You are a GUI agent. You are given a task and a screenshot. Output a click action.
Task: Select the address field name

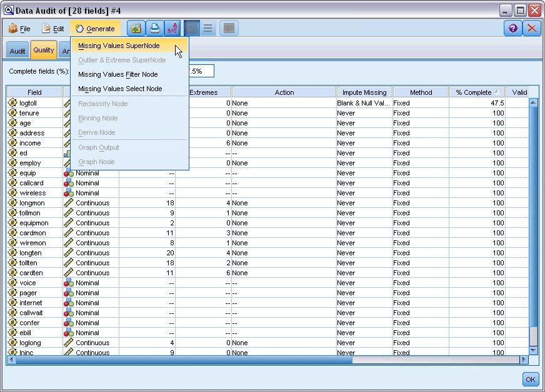(x=32, y=133)
